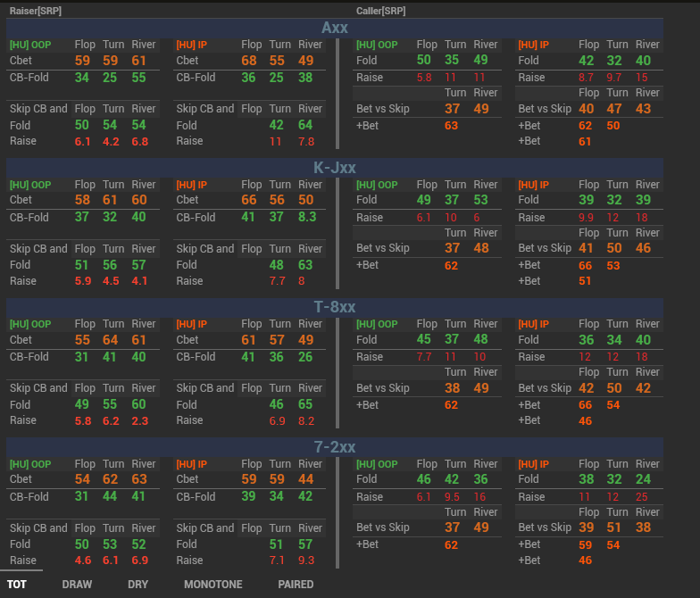This screenshot has width=700, height=598.
Task: Click the T-8xx section header
Action: point(335,307)
